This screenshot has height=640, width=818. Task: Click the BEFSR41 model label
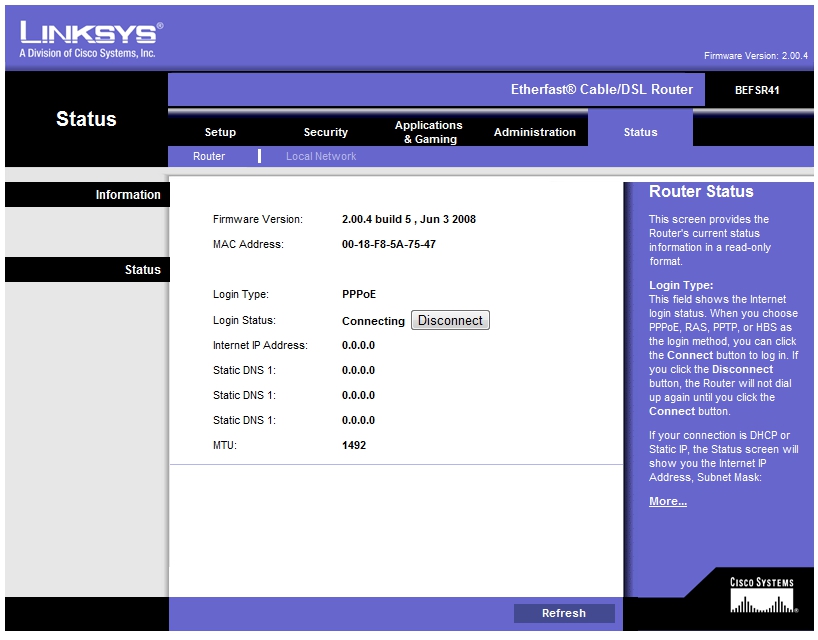click(756, 90)
